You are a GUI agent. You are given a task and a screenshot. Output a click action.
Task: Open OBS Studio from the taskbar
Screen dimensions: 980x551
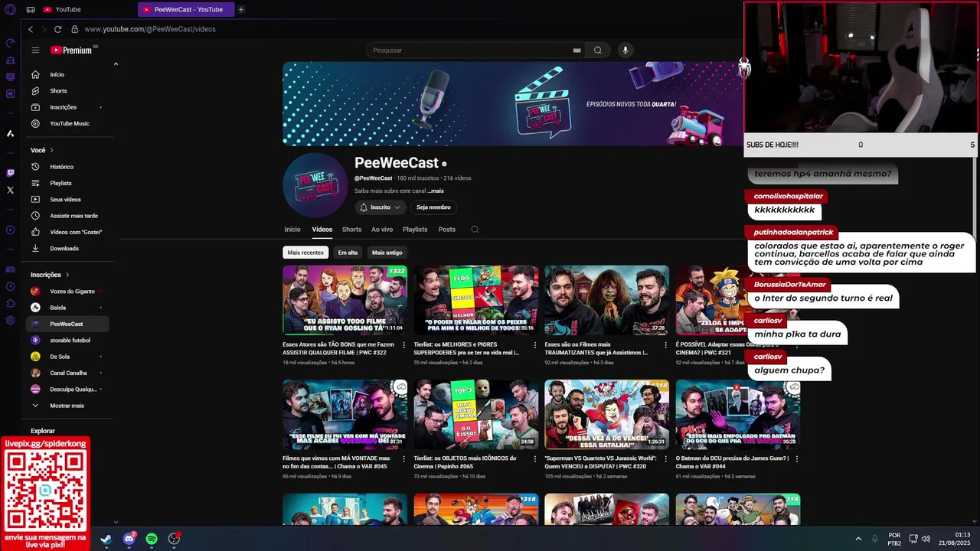tap(175, 539)
